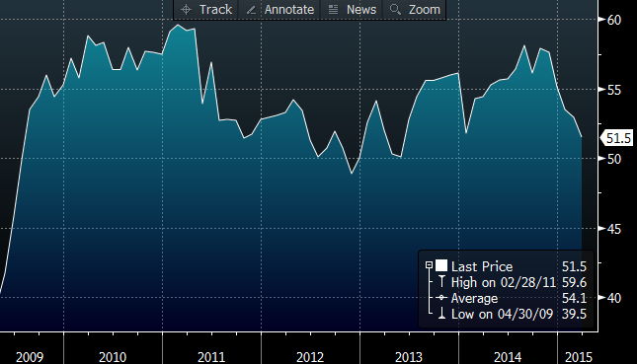Activate the Zoom tool label
This screenshot has height=364, width=637.
(424, 9)
